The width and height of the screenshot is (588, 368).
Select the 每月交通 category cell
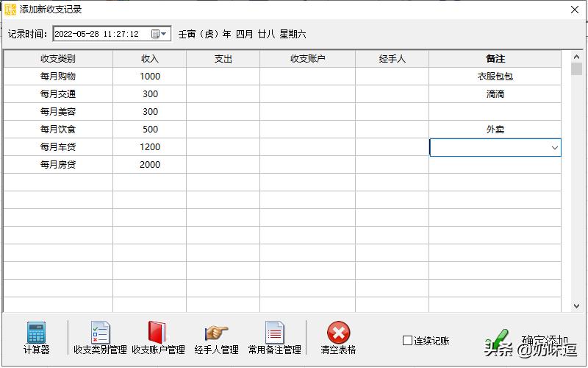(58, 94)
